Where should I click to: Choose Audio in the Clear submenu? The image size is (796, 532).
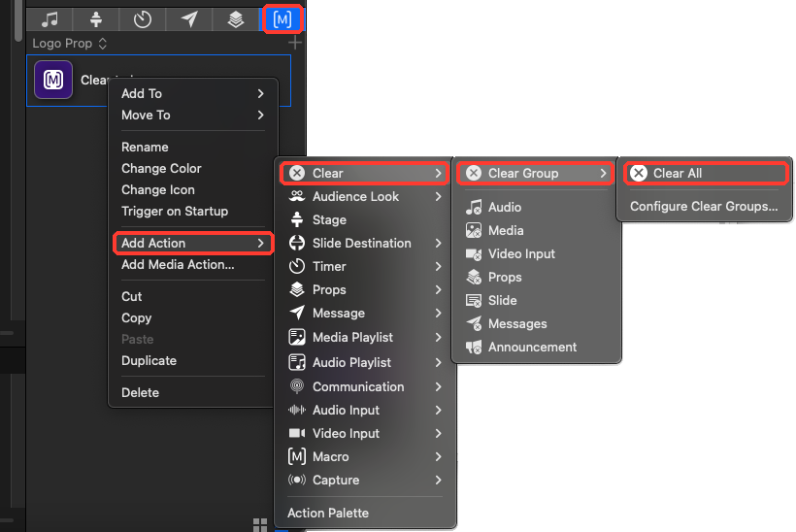pos(536,207)
